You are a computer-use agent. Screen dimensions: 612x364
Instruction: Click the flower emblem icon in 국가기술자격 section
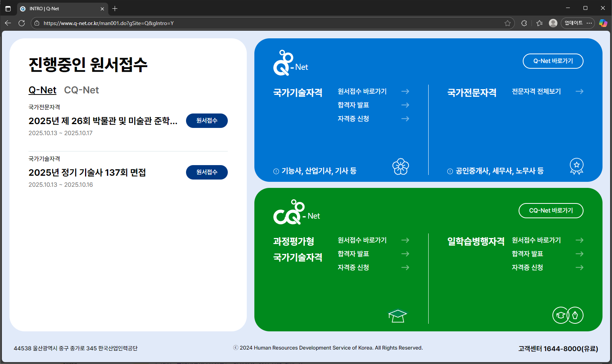pos(400,166)
